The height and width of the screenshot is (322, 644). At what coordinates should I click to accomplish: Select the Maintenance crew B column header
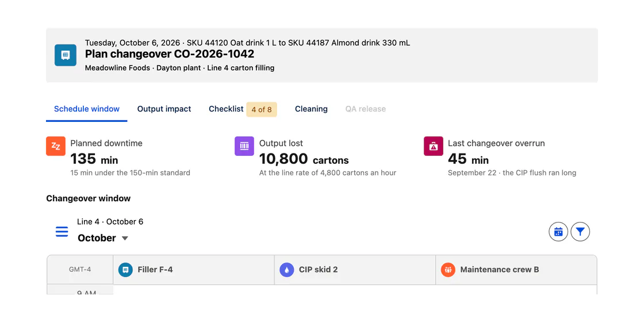coord(516,270)
